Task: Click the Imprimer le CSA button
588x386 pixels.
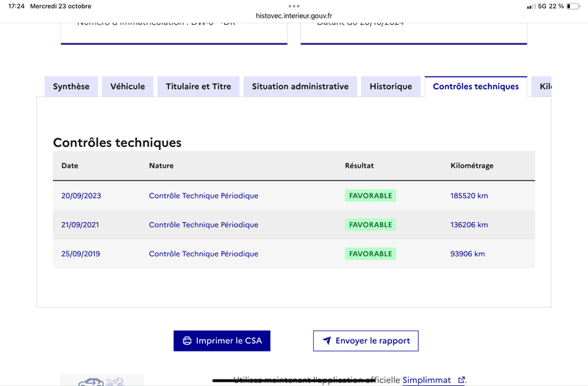Action: pyautogui.click(x=222, y=340)
